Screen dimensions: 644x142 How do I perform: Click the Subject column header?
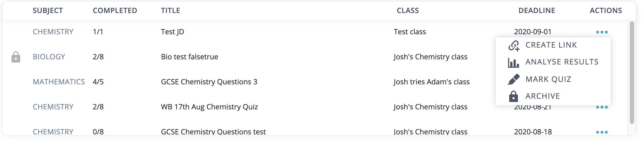coord(48,11)
